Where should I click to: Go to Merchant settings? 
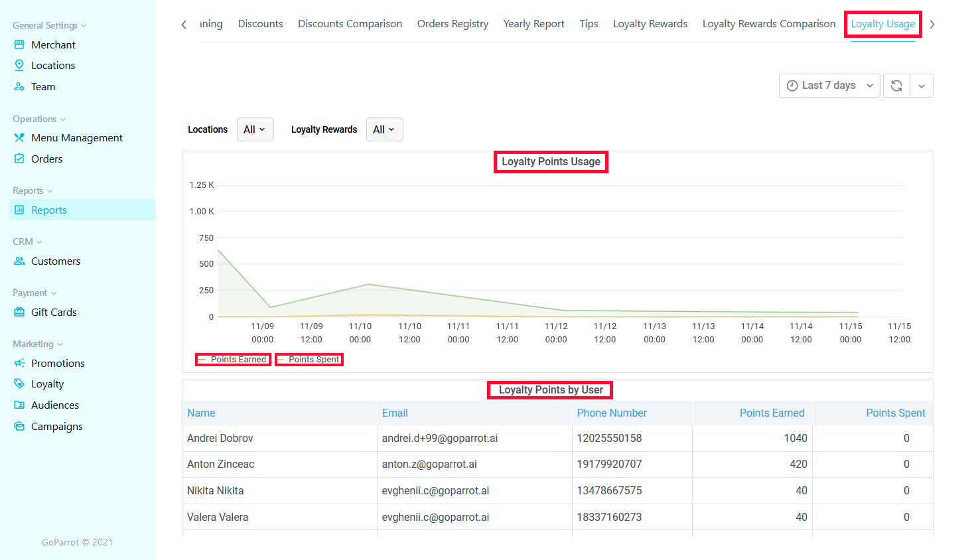pyautogui.click(x=53, y=44)
